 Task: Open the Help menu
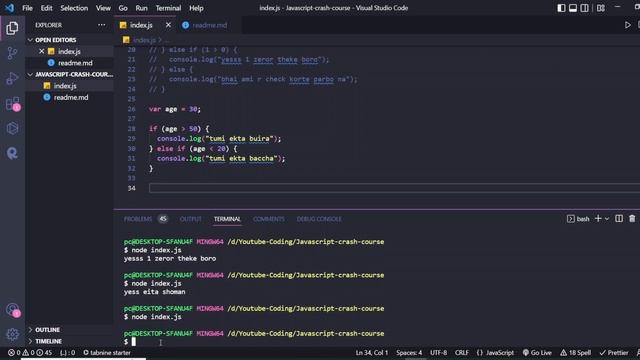click(196, 8)
